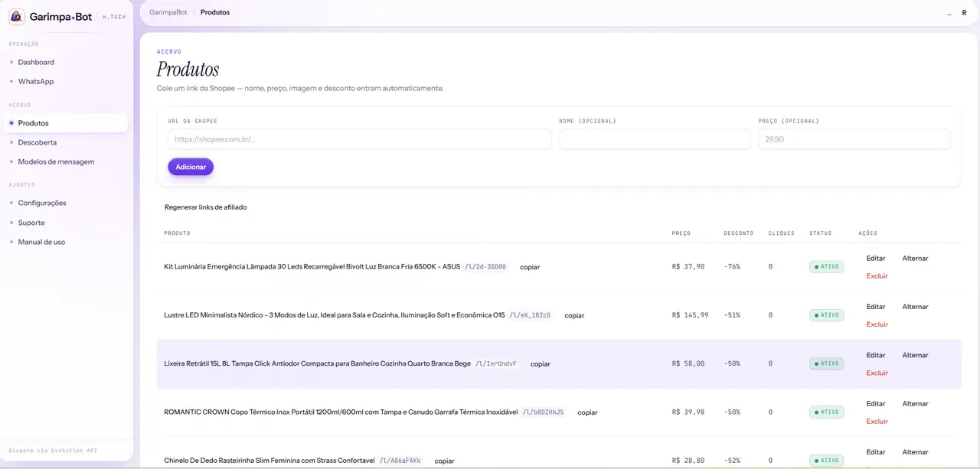Click the R user avatar
The height and width of the screenshot is (469, 980).
[964, 12]
